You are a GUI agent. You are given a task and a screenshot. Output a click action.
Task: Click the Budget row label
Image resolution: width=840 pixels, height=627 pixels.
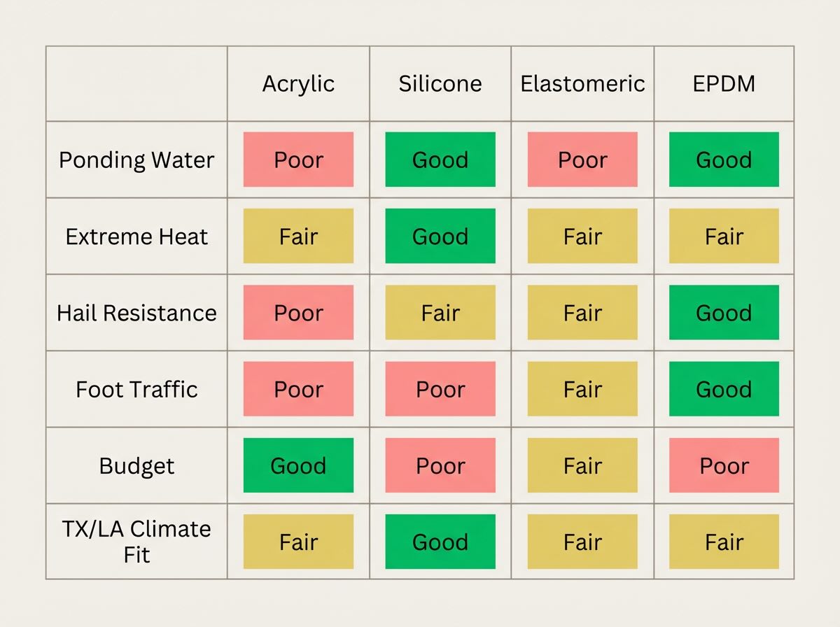click(x=136, y=466)
